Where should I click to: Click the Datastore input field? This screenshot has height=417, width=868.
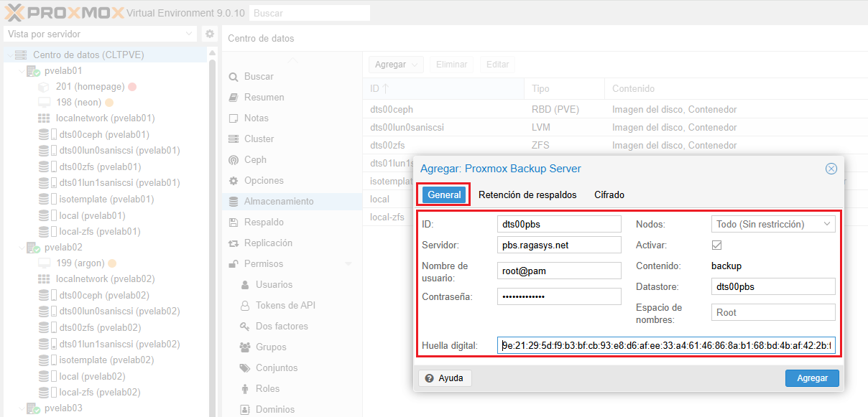pos(773,287)
